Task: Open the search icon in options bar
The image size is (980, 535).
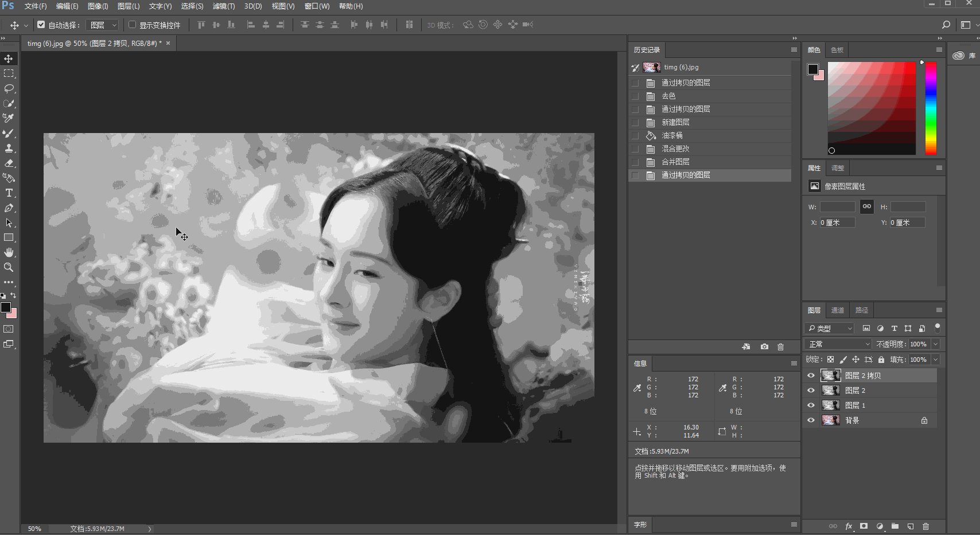Action: pyautogui.click(x=946, y=25)
